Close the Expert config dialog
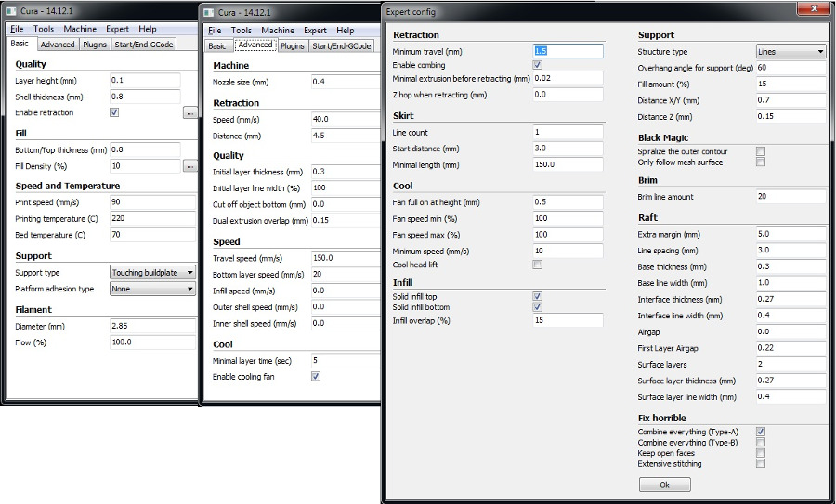836x504 pixels. coord(814,8)
